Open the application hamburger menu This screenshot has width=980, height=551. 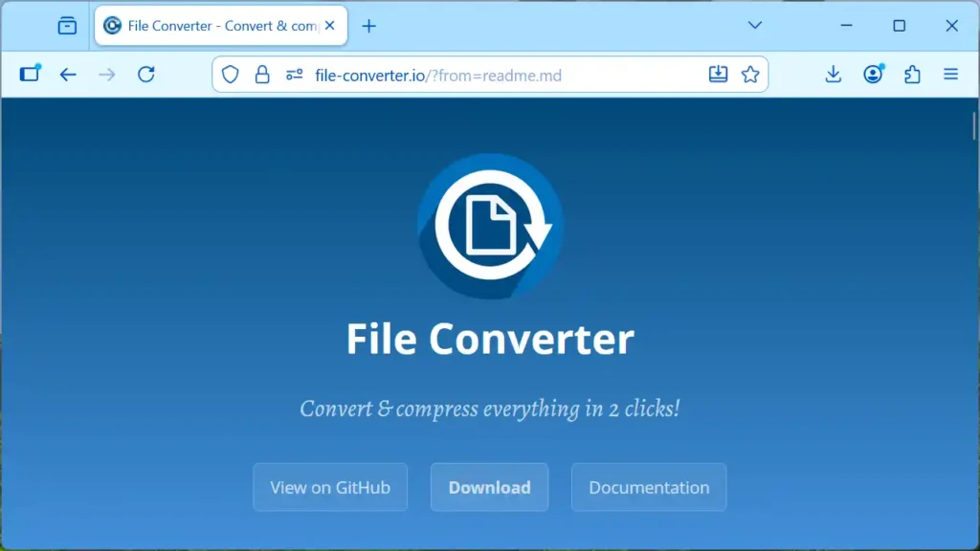point(950,74)
